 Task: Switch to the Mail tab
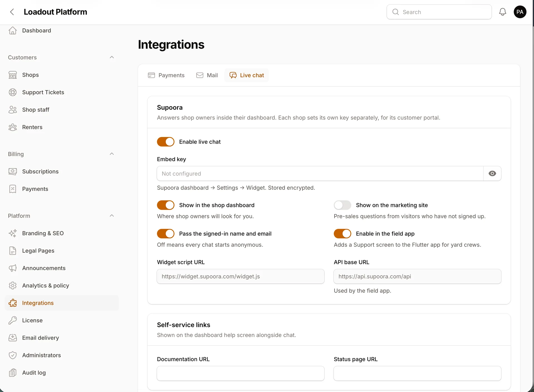(x=207, y=75)
